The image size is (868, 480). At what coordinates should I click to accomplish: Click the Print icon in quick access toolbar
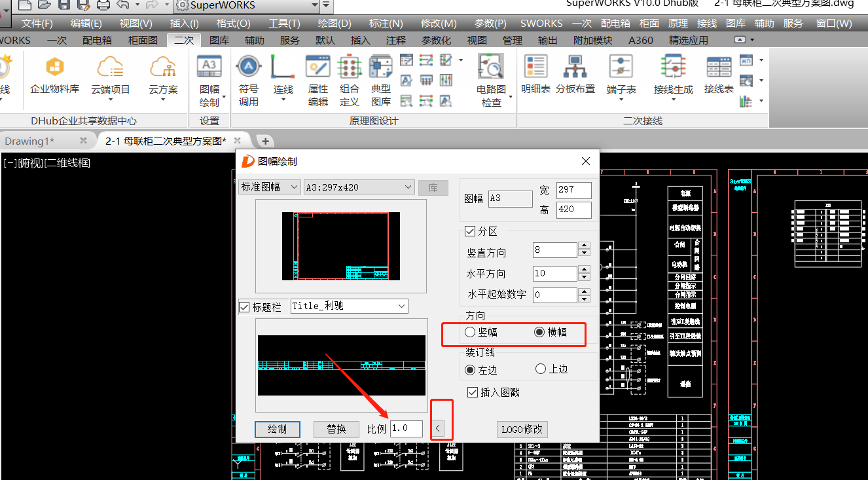pos(103,5)
